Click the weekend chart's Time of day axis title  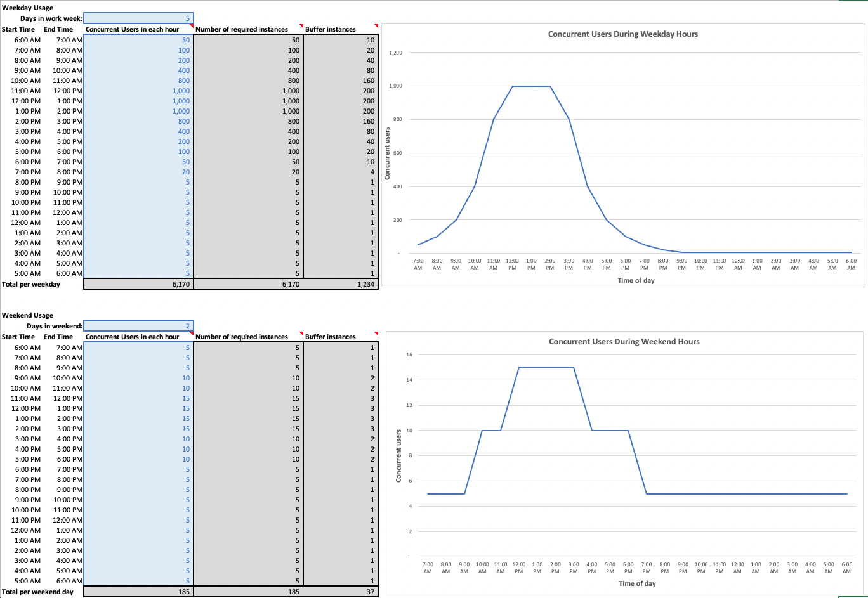(637, 583)
